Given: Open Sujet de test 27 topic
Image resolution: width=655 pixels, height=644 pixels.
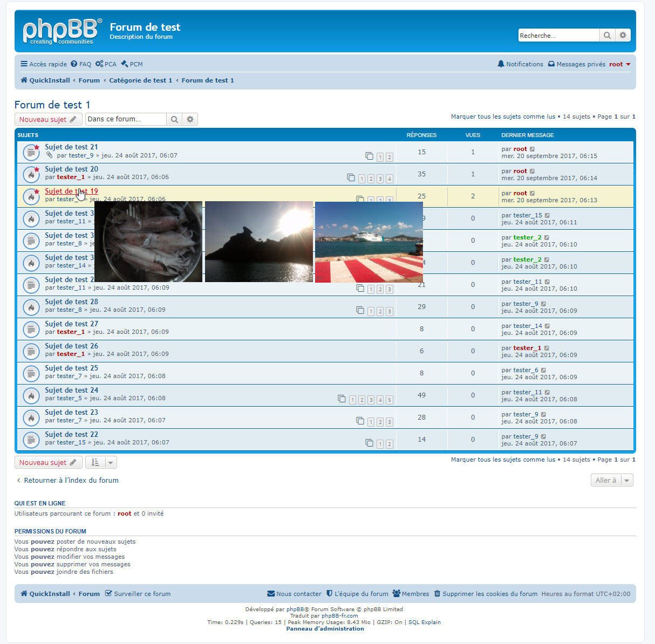Looking at the screenshot, I should 71,324.
